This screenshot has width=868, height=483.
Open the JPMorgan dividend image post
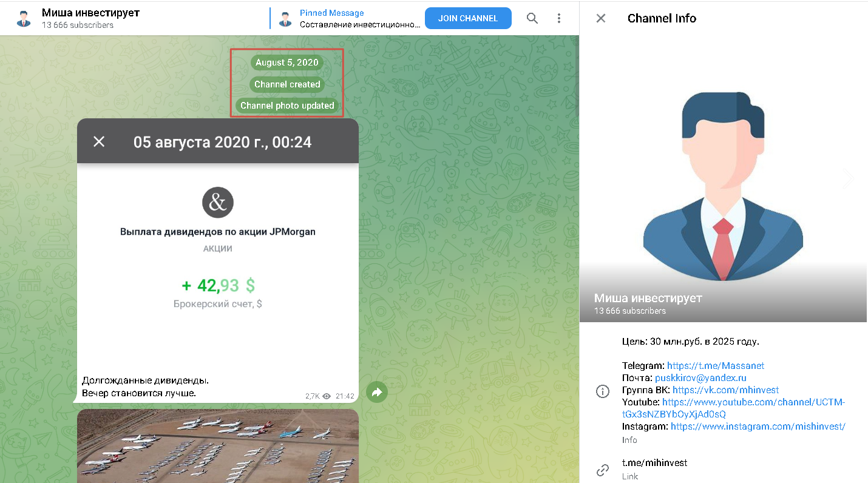click(x=218, y=245)
